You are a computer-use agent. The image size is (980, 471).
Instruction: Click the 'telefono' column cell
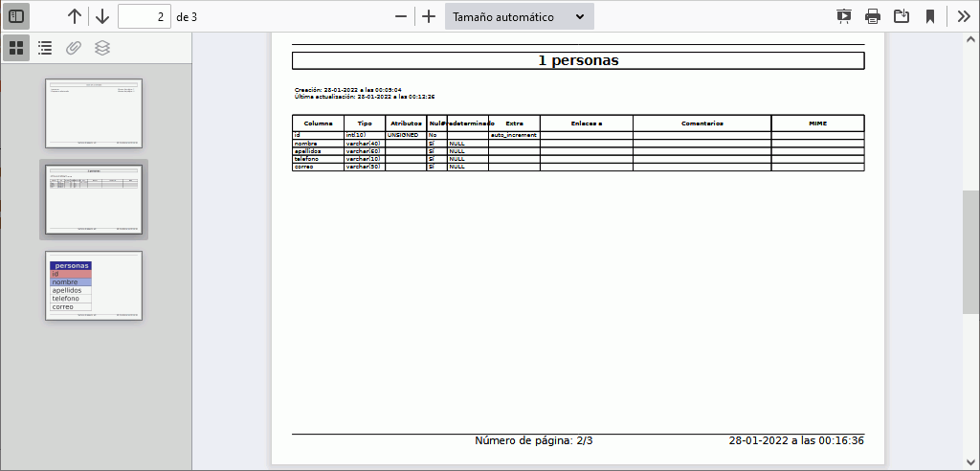tap(318, 159)
